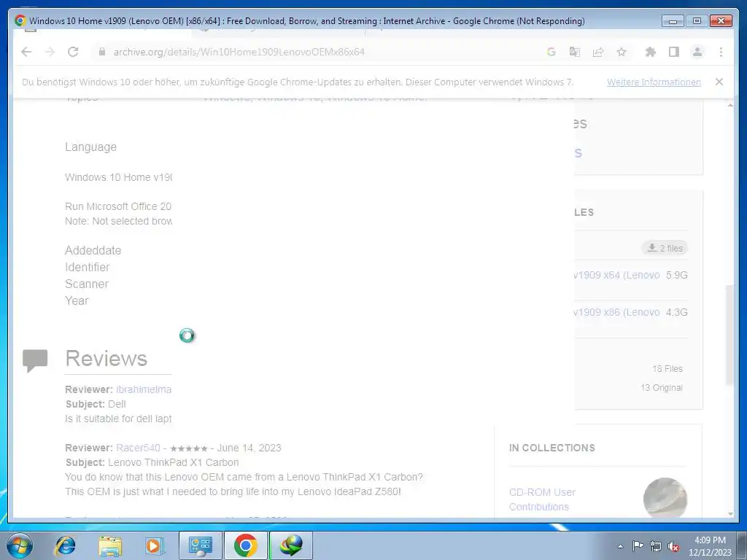747x560 pixels.
Task: Click the 5.9G file size
Action: 676,275
